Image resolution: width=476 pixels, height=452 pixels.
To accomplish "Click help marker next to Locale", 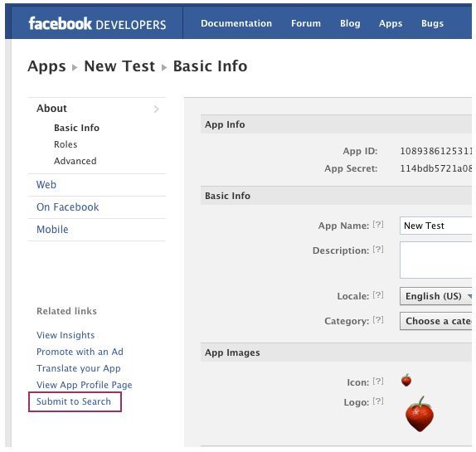I will (378, 295).
